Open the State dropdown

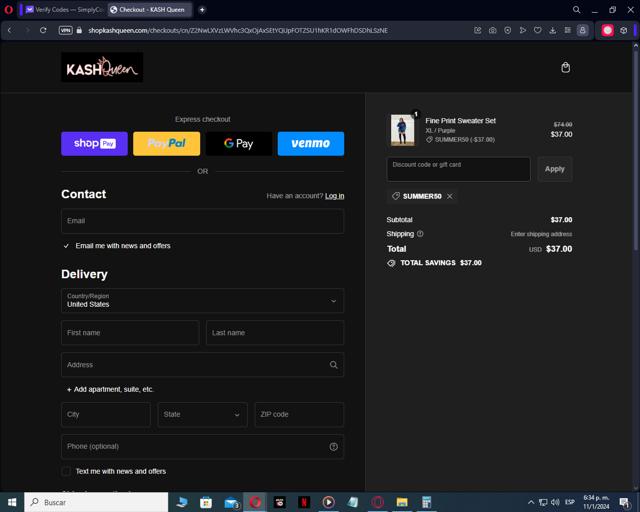(202, 414)
